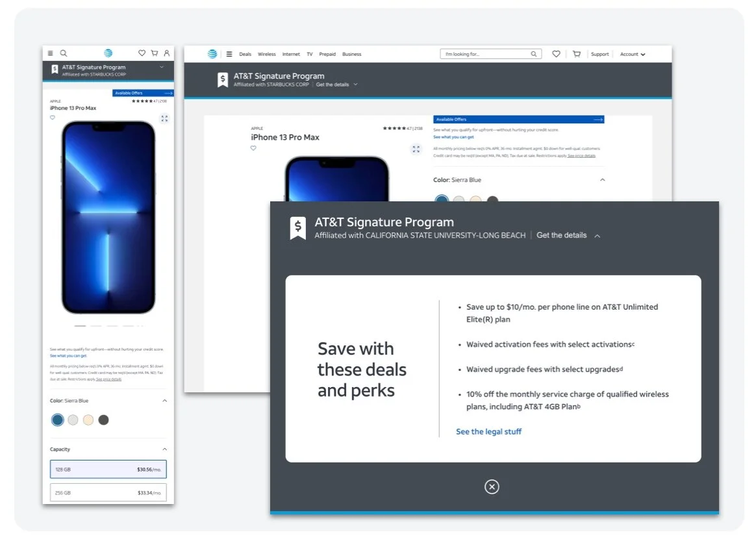Open wishlist heart in desktop header
The height and width of the screenshot is (543, 756).
(x=556, y=54)
